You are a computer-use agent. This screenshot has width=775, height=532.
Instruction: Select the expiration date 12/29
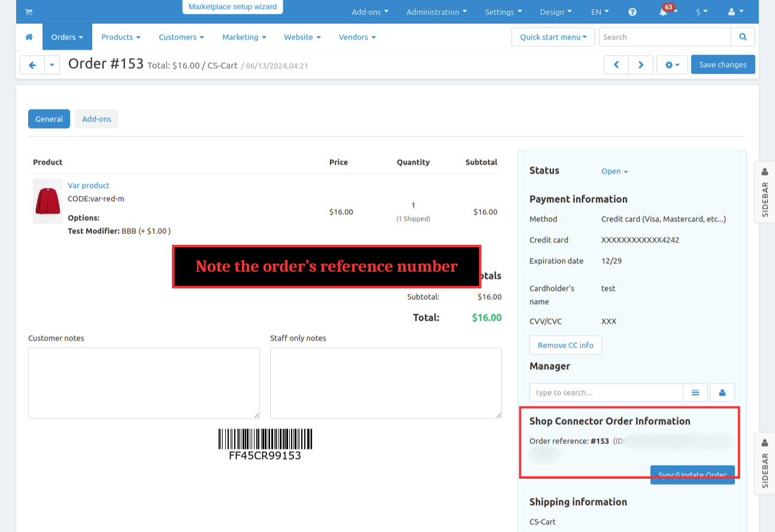(613, 261)
